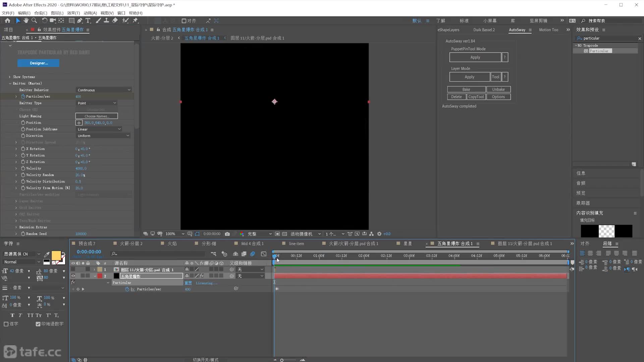This screenshot has width=644, height=362.
Task: Open the viewer 100% magnification dropdown
Action: (175, 234)
